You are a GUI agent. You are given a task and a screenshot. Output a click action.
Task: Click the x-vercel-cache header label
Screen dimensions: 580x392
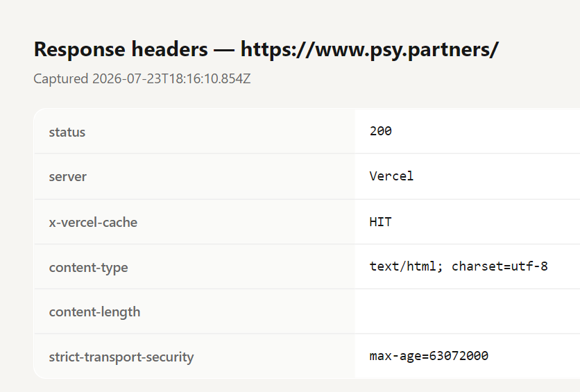pos(93,222)
